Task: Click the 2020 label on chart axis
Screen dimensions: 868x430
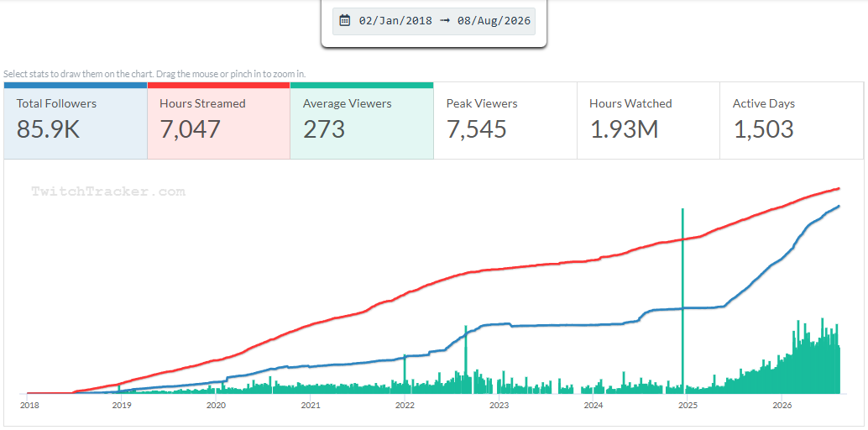Action: [216, 405]
